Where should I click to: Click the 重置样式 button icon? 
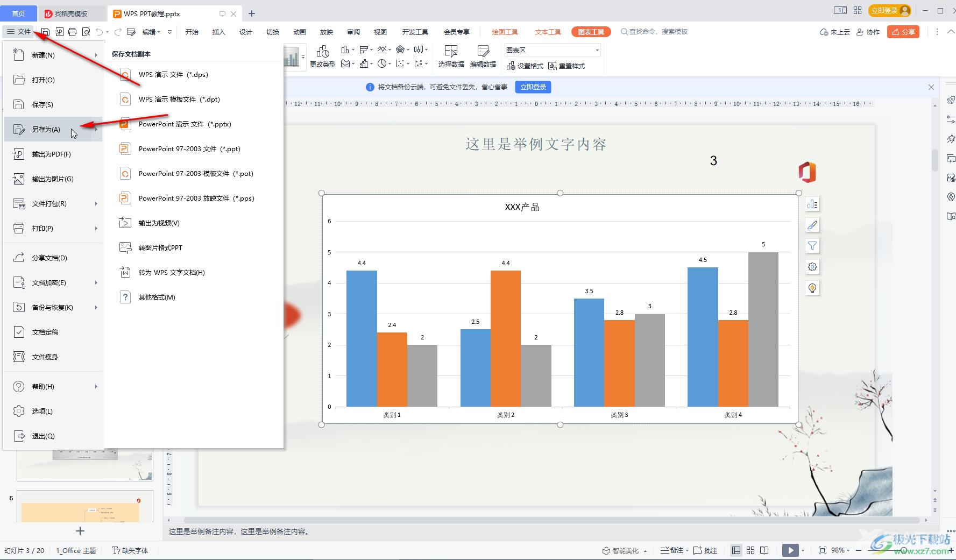coord(553,66)
